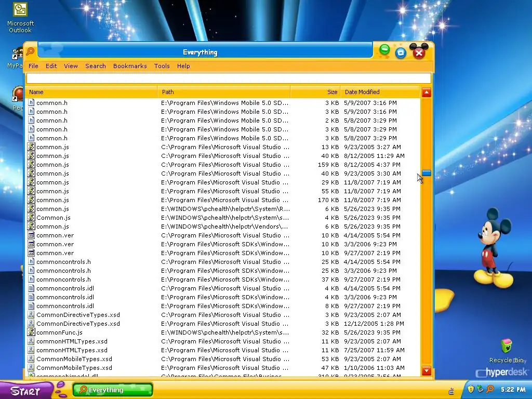The width and height of the screenshot is (532, 399).
Task: Select commoncontrols.h name dated 4/14/2005
Action: (63, 262)
